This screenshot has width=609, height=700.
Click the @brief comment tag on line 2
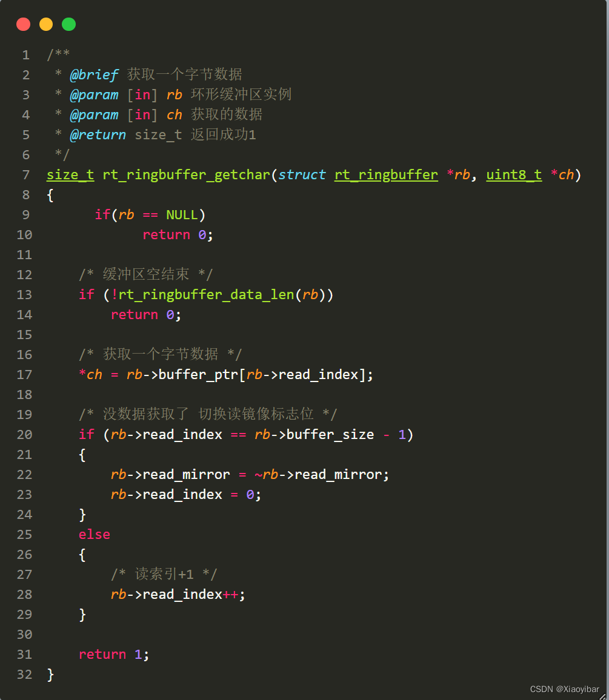(x=94, y=74)
